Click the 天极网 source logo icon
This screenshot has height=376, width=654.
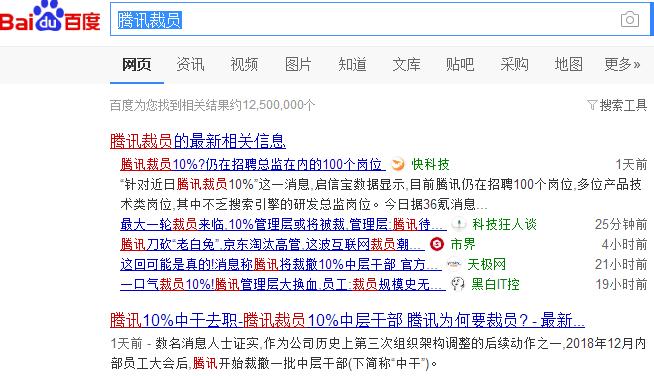(x=453, y=264)
